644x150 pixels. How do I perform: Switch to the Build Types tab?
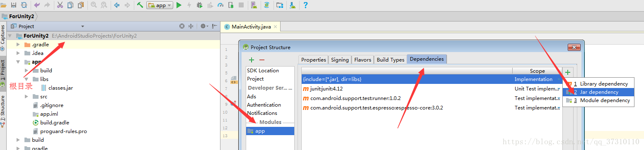pyautogui.click(x=390, y=60)
